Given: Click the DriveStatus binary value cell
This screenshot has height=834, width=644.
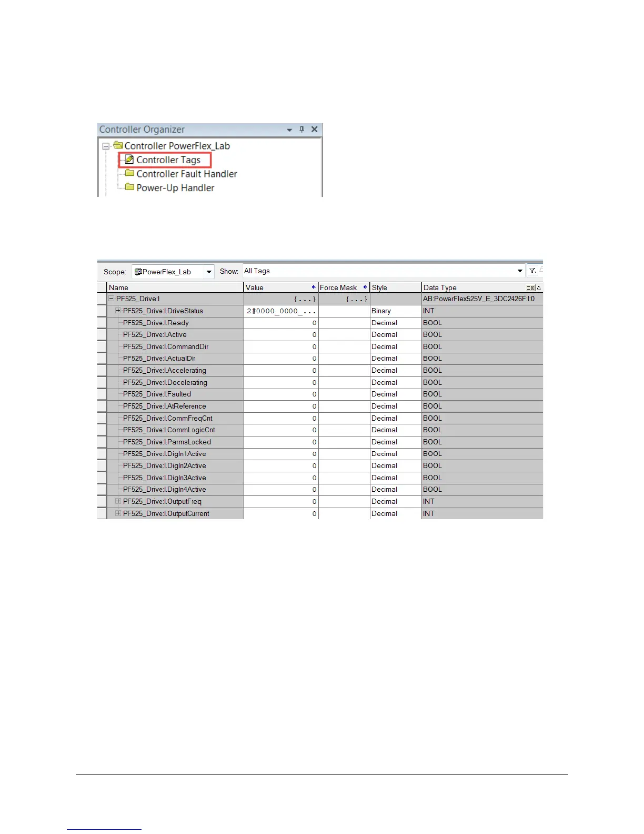Looking at the screenshot, I should pos(281,311).
